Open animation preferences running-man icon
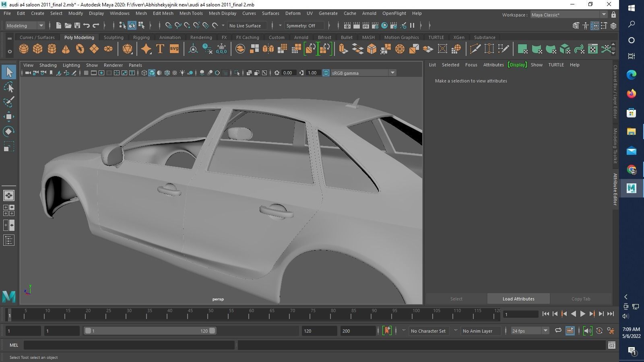The width and height of the screenshot is (644, 362). coord(611,331)
